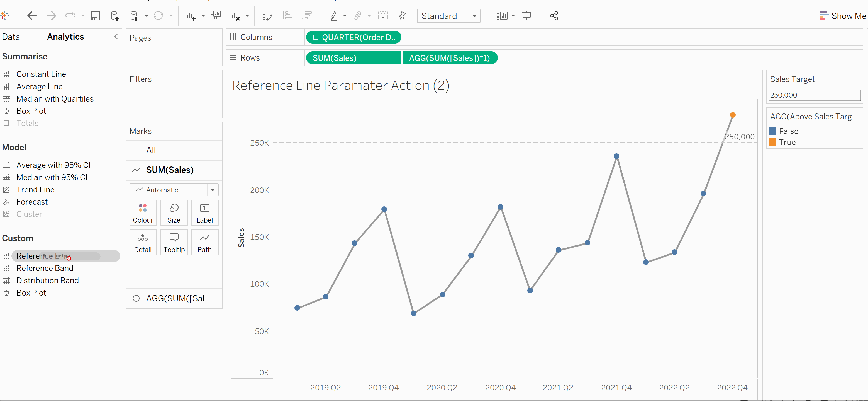This screenshot has width=868, height=401.
Task: Click the undo back arrow
Action: (32, 16)
